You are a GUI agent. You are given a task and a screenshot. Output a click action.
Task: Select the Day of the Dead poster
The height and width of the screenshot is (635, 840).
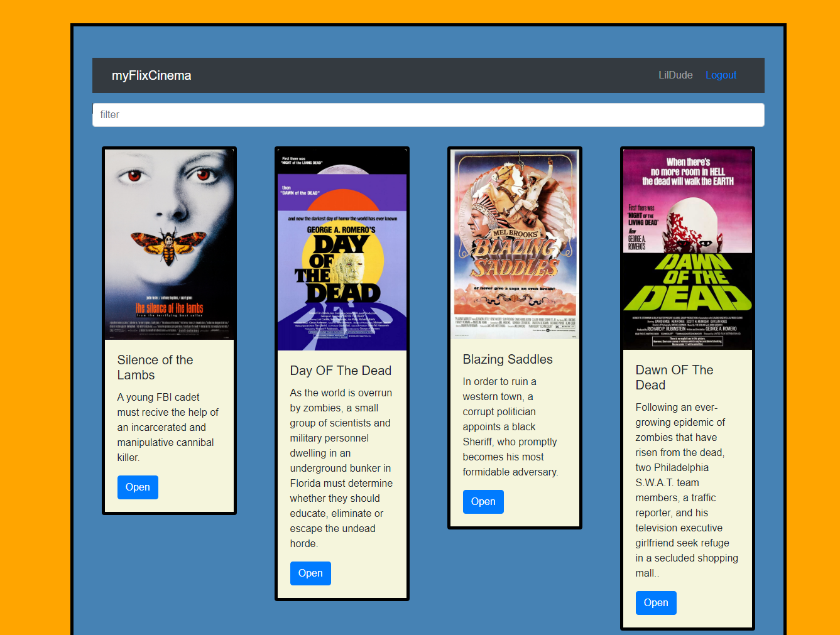click(342, 250)
